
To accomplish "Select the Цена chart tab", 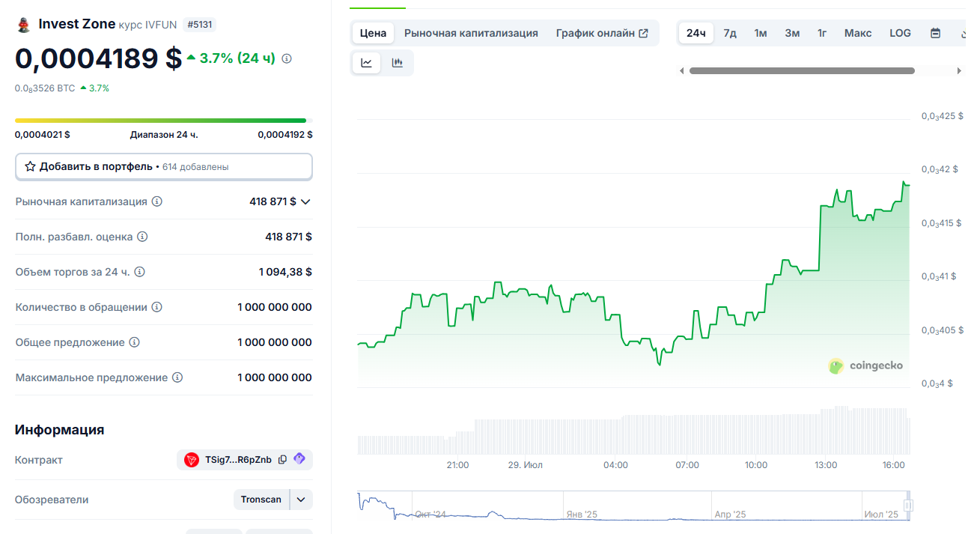I will coord(373,33).
